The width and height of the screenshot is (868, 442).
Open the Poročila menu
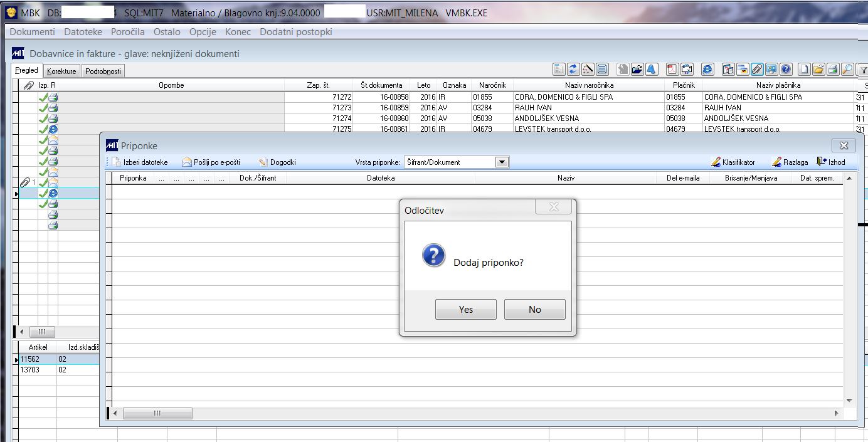[x=128, y=32]
